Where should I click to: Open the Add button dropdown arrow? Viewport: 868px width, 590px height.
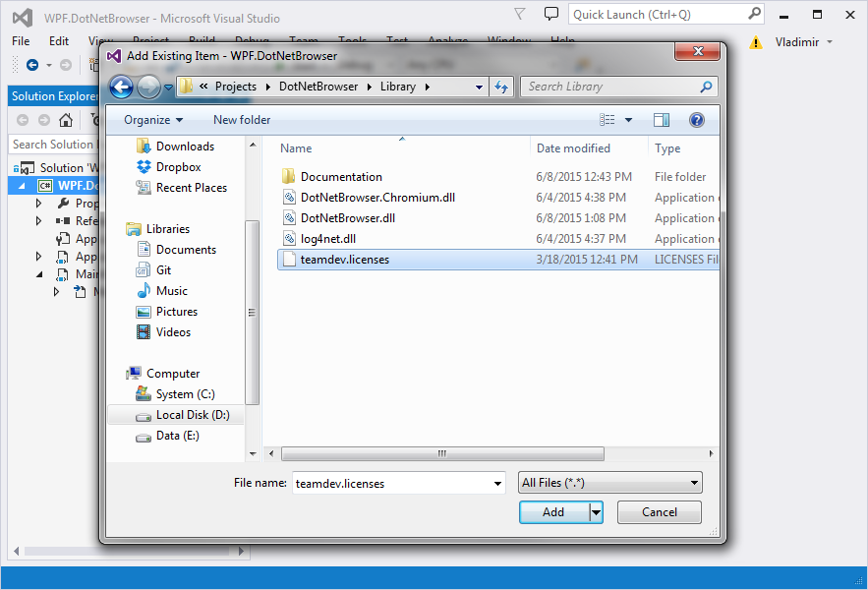tap(596, 512)
